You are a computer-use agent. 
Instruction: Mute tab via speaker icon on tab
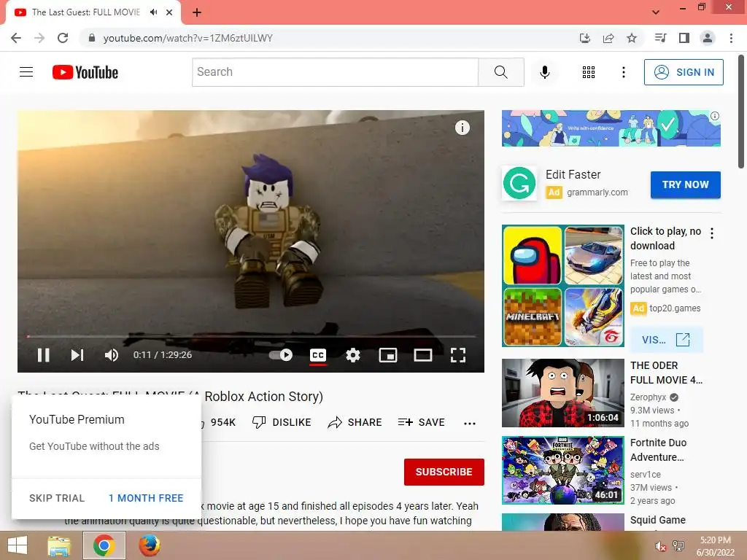pos(153,12)
